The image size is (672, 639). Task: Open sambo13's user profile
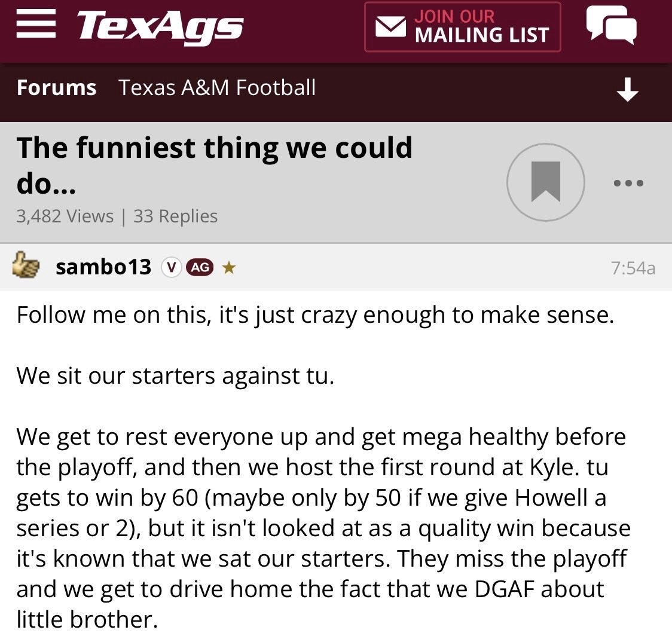pos(103,267)
